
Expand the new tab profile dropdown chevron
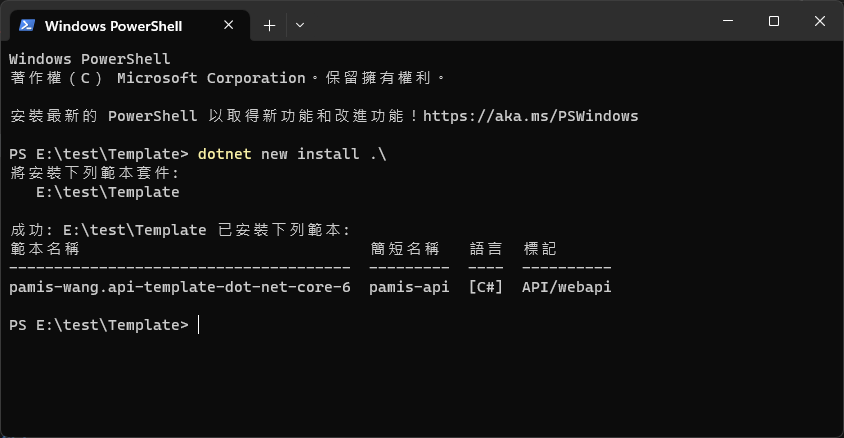pos(300,25)
